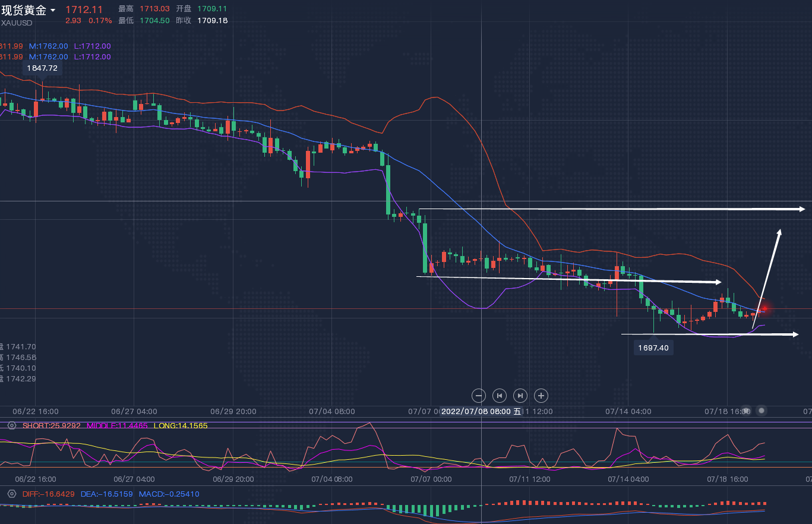Click the current price 1712.11
This screenshot has height=524, width=812.
[x=84, y=10]
